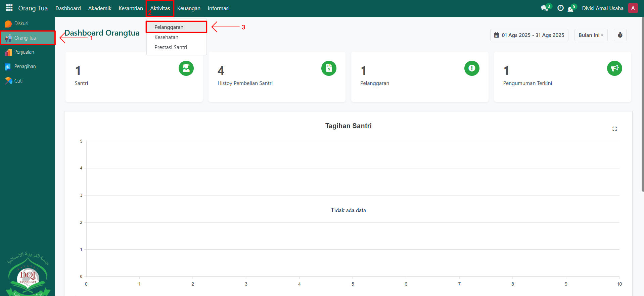Open the Keuangan menu in top bar
The height and width of the screenshot is (296, 644).
pyautogui.click(x=189, y=8)
